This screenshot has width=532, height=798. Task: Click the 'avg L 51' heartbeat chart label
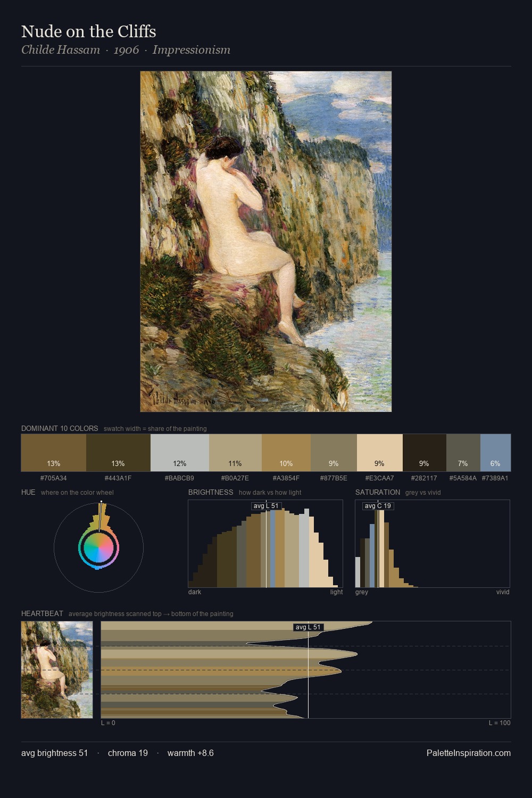pos(309,627)
